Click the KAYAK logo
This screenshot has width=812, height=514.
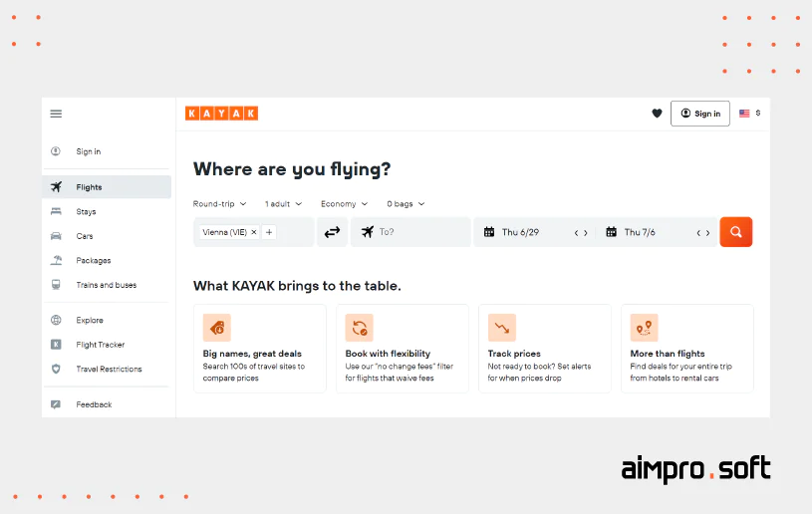pyautogui.click(x=221, y=114)
